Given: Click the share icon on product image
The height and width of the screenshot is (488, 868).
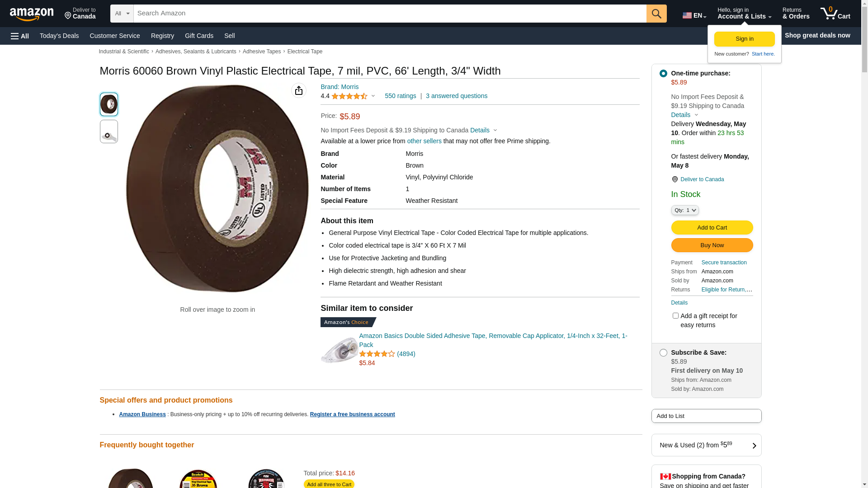Looking at the screenshot, I should (x=299, y=90).
